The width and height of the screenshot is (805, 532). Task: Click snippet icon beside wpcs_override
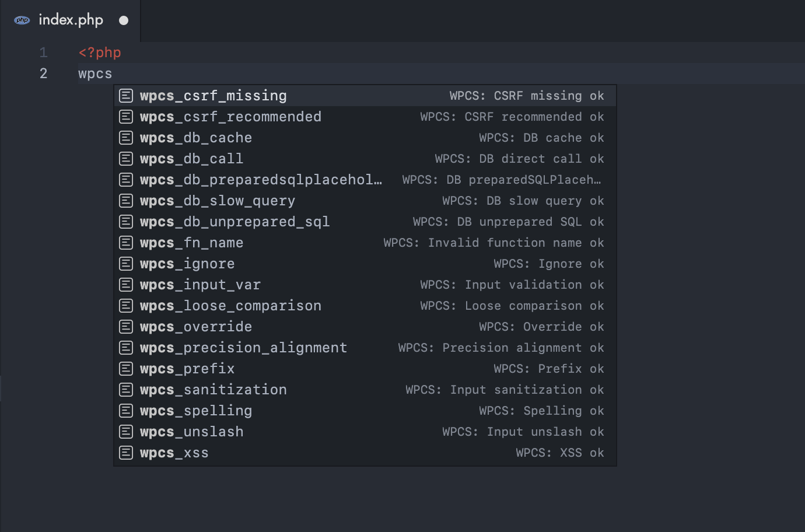126,327
